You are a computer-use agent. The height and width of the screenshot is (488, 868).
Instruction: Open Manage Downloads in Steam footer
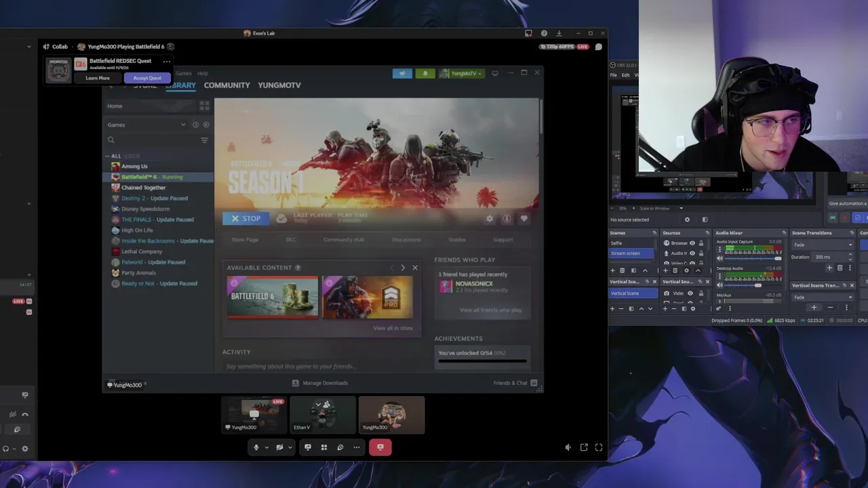coord(319,383)
